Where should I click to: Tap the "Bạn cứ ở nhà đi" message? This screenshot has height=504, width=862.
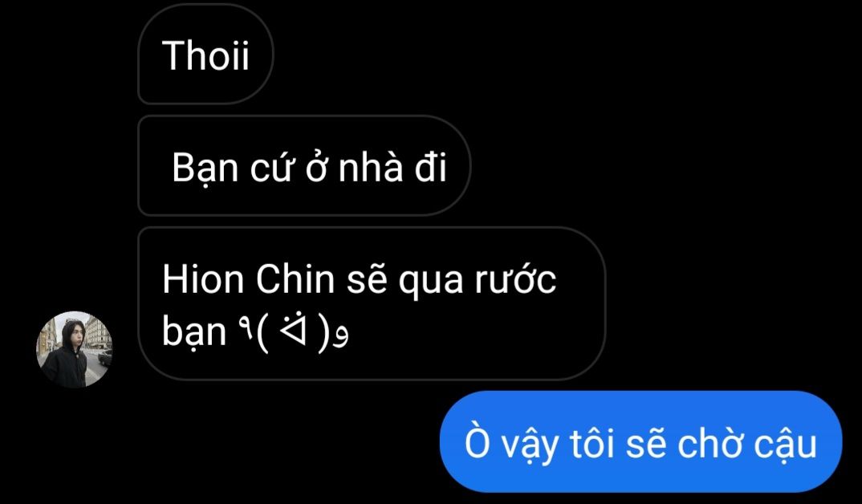tap(304, 165)
